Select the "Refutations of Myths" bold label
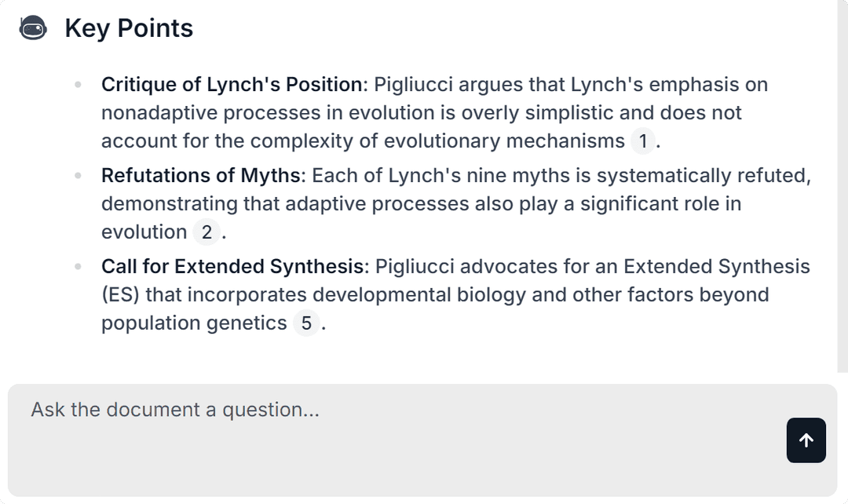The width and height of the screenshot is (848, 504). click(x=200, y=176)
